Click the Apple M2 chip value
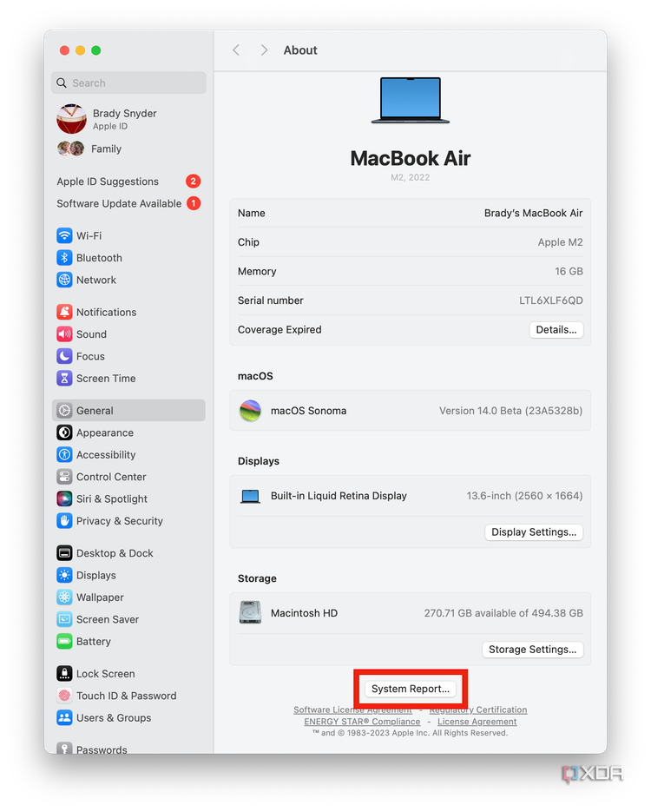Screen dimensions: 651x812 point(560,242)
